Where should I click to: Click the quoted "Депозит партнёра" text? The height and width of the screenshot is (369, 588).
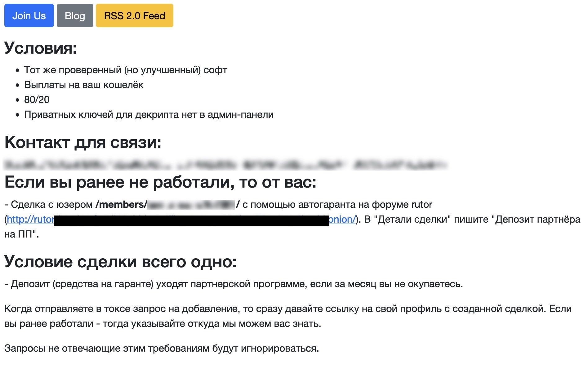[536, 220]
